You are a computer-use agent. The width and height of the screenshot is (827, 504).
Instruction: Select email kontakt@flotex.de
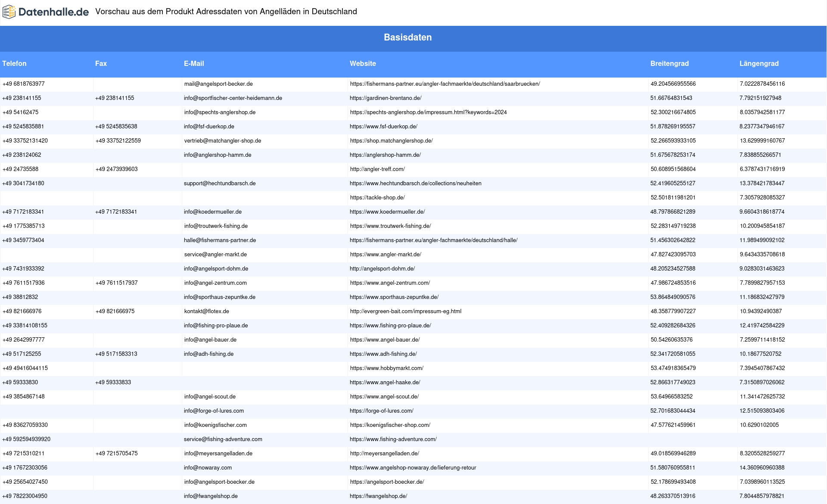click(x=207, y=311)
